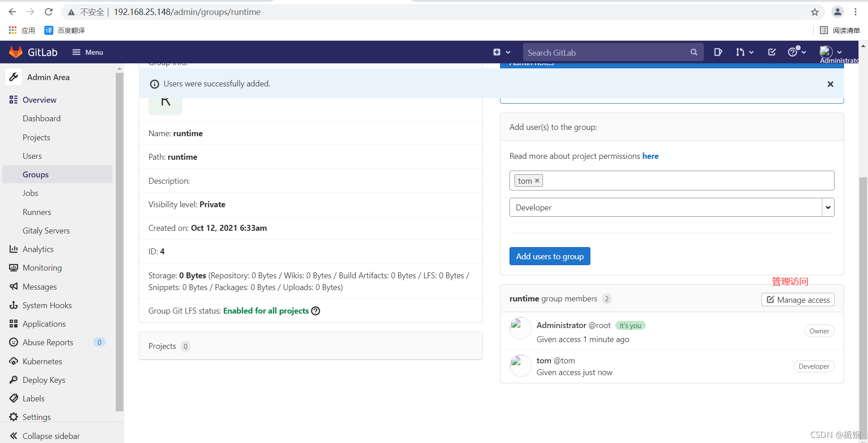The height and width of the screenshot is (443, 868).
Task: Go to Dashboard in sidebar
Action: coord(42,119)
